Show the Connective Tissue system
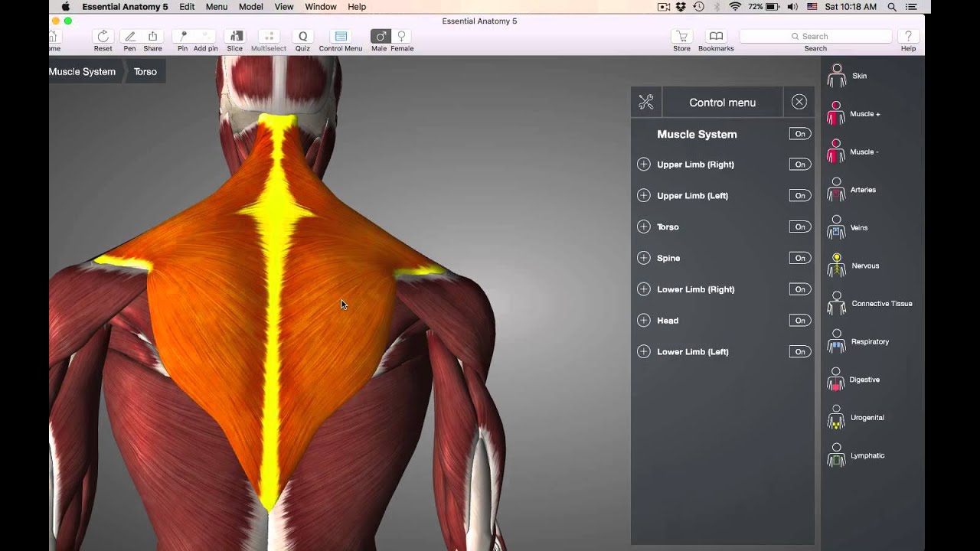The width and height of the screenshot is (980, 551). click(870, 304)
